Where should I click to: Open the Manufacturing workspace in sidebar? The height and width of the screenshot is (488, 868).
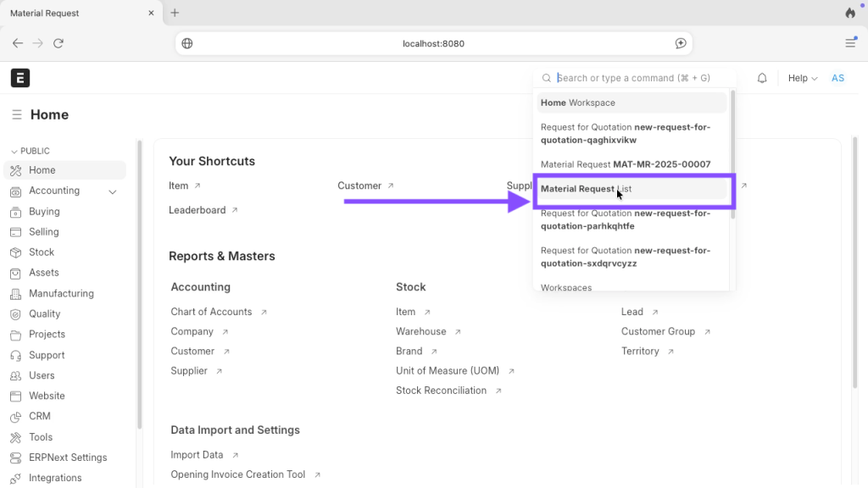point(61,293)
